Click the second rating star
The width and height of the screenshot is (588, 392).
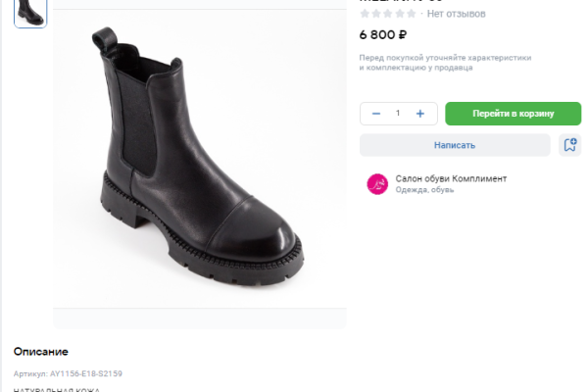coord(376,14)
